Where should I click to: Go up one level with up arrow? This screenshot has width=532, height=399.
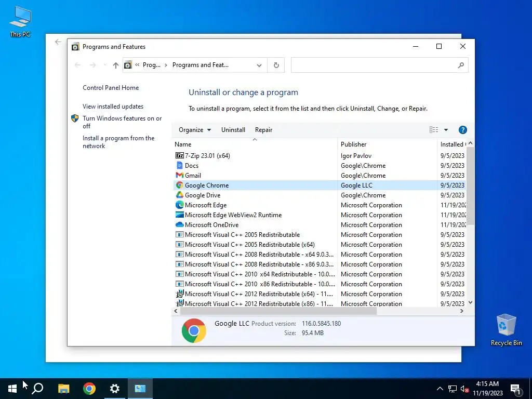click(116, 65)
